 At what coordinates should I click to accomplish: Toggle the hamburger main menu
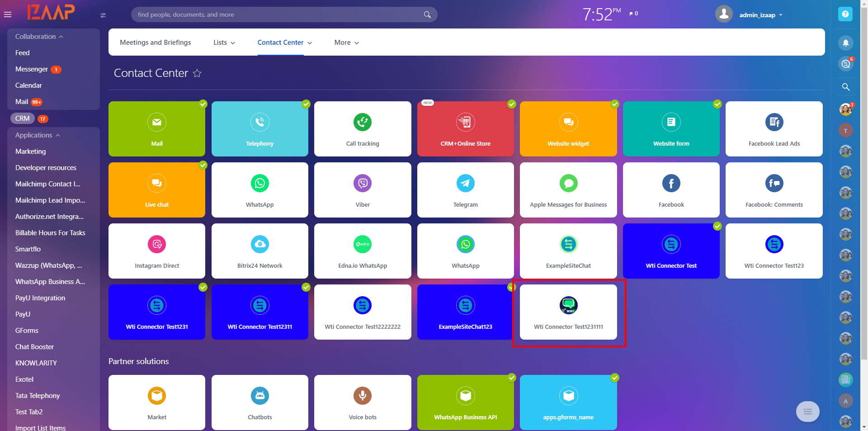click(8, 14)
